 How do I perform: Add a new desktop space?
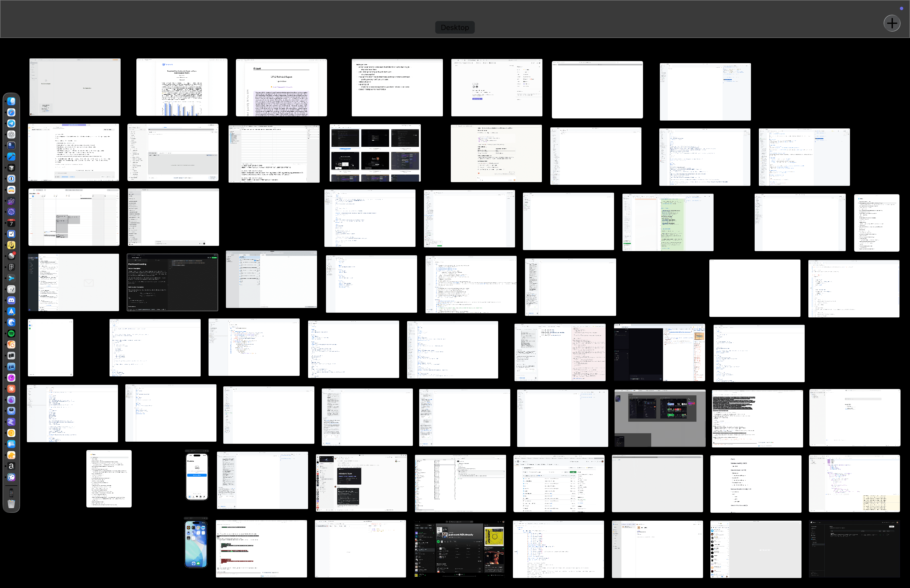(892, 23)
